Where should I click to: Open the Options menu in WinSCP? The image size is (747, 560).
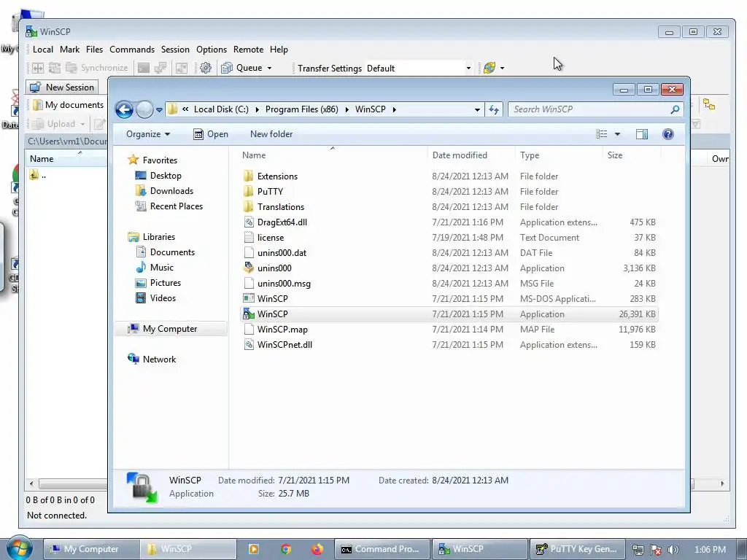click(x=211, y=50)
